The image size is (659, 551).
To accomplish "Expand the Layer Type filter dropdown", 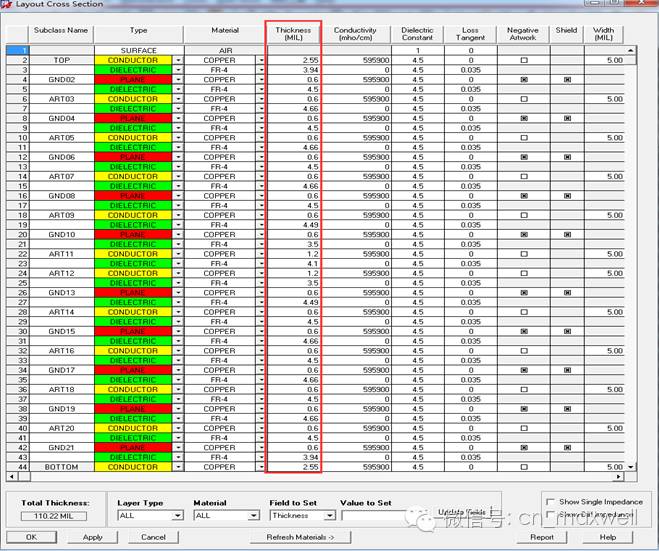I will click(x=177, y=516).
